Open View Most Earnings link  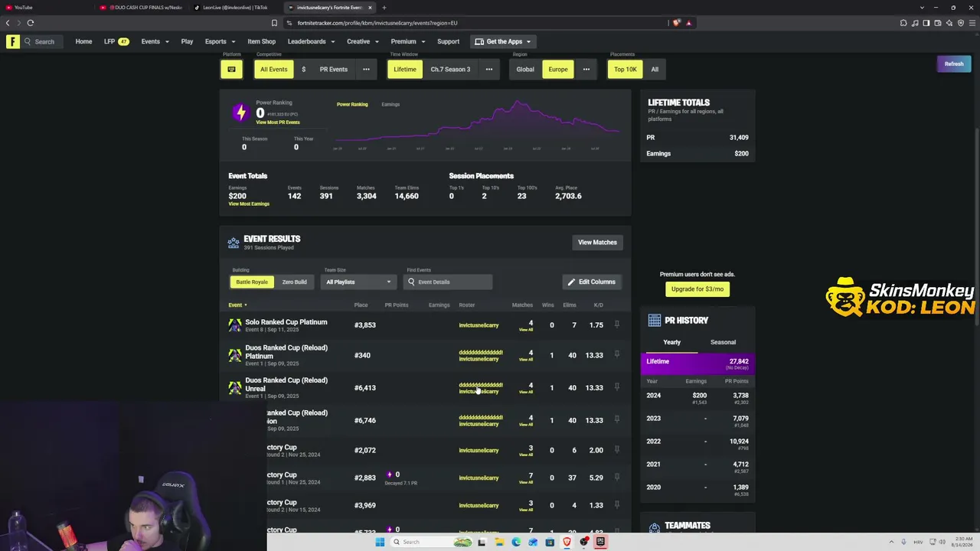[249, 204]
